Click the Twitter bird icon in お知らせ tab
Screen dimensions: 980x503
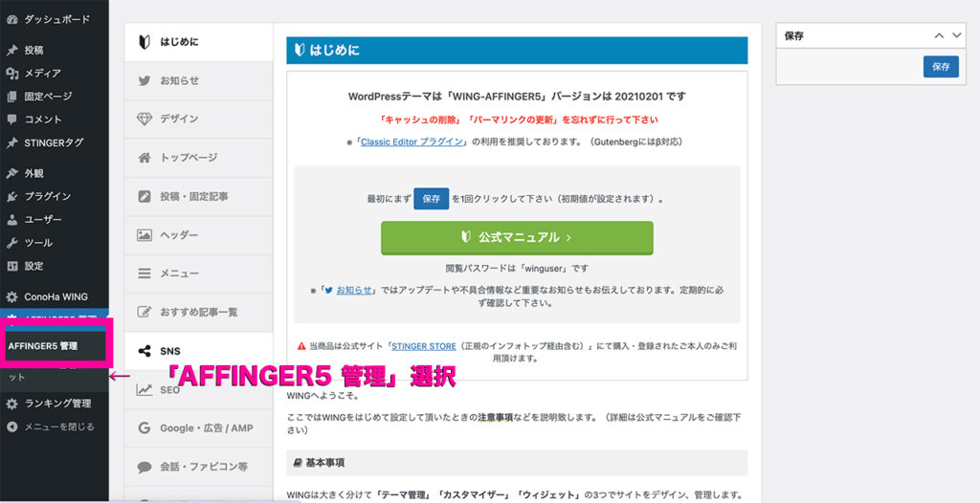[145, 80]
